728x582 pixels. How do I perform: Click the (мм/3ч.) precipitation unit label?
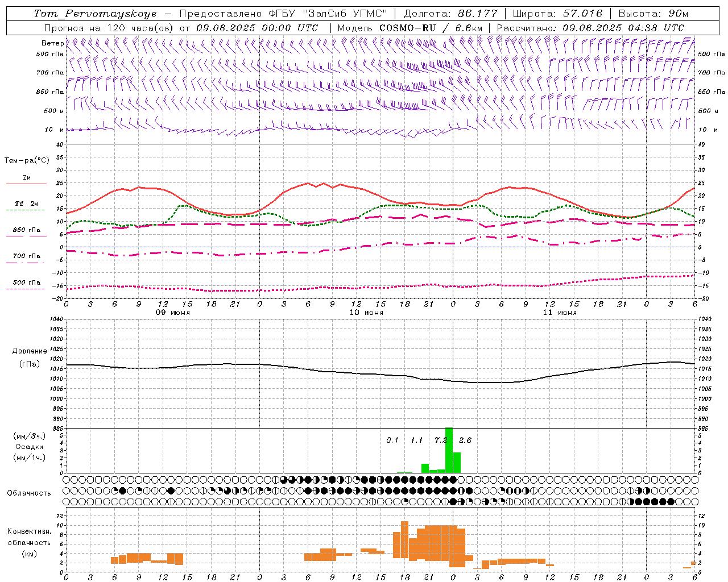coord(28,436)
